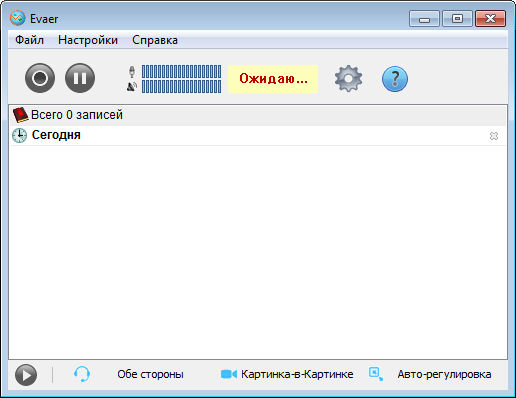Image resolution: width=516 pixels, height=398 pixels.
Task: Open settings via the gear icon
Action: 348,79
